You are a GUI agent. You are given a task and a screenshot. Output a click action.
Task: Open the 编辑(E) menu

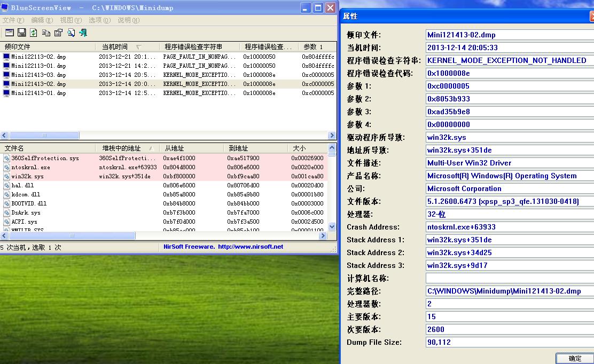pos(42,20)
